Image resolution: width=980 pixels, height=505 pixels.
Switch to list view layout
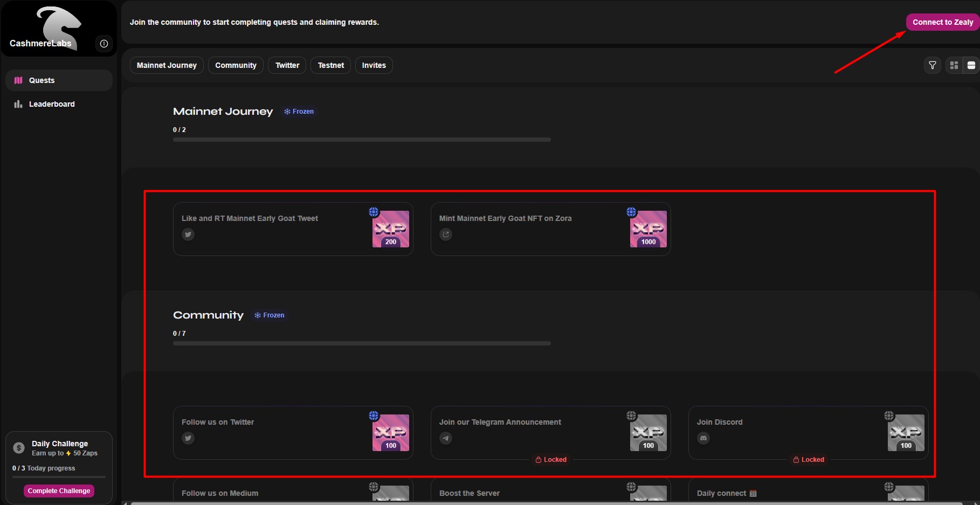(971, 65)
